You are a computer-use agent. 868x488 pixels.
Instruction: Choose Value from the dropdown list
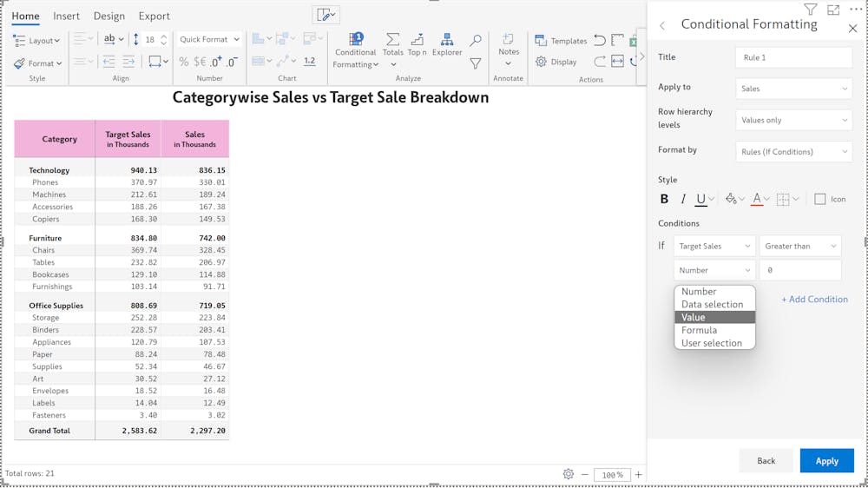[714, 318]
